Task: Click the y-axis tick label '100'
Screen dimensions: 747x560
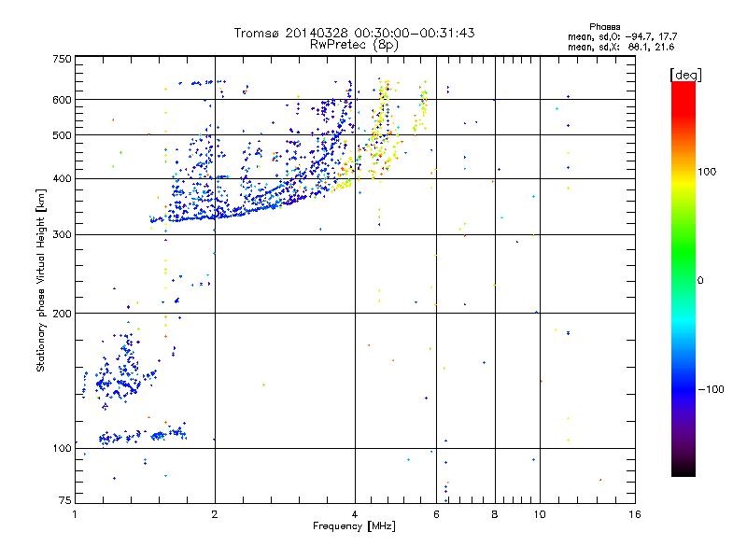Action: pyautogui.click(x=62, y=449)
